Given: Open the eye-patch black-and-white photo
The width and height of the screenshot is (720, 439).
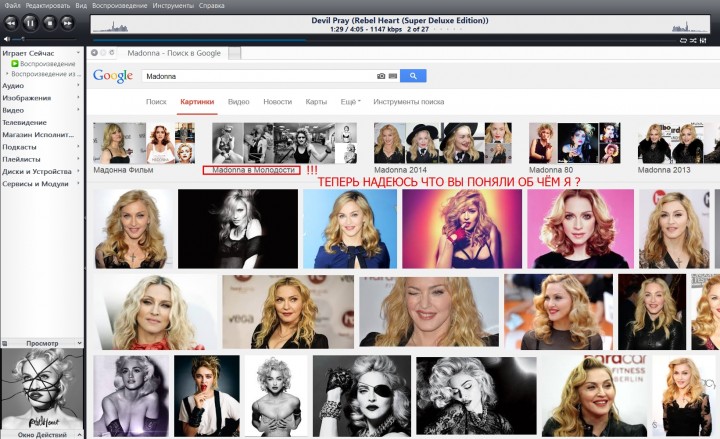Looking at the screenshot, I should (361, 396).
